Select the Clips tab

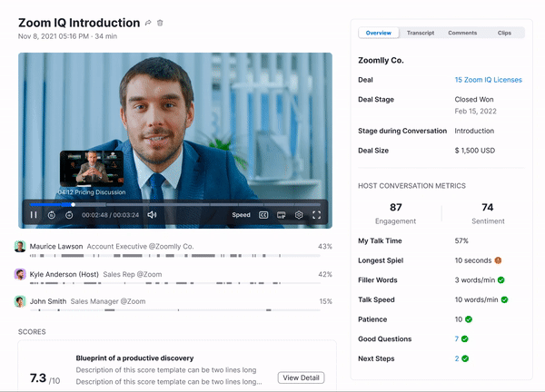pos(504,33)
